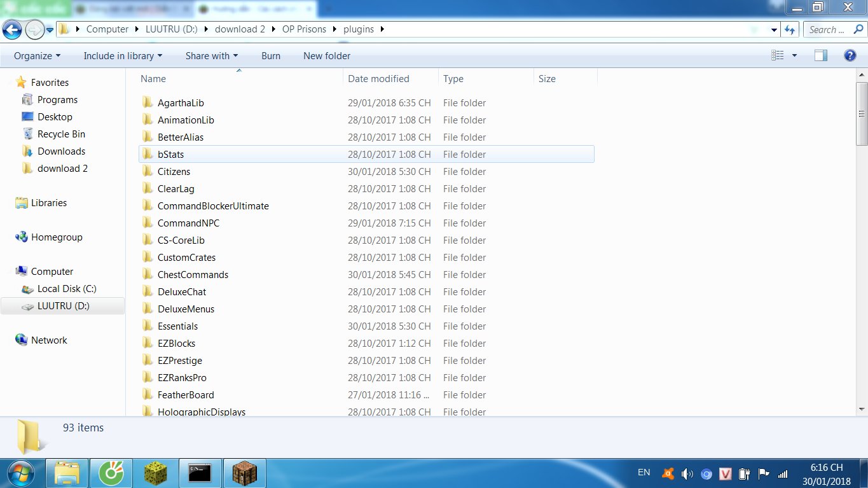868x488 pixels.
Task: Open the Organize dropdown
Action: coord(36,55)
